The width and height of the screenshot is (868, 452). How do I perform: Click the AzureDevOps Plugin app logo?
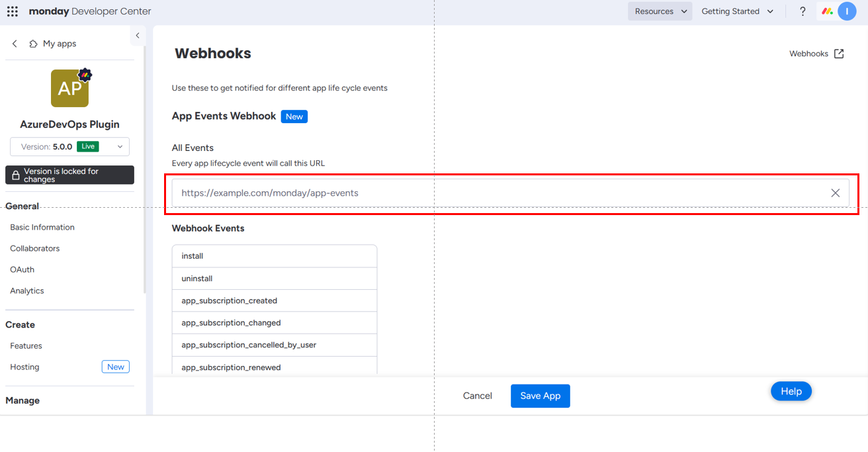pos(69,88)
